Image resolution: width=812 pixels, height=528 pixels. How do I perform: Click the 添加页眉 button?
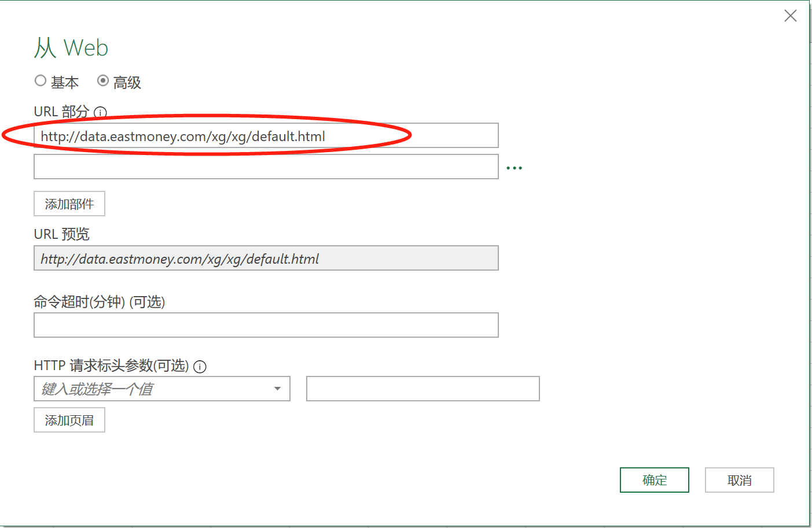pyautogui.click(x=69, y=420)
